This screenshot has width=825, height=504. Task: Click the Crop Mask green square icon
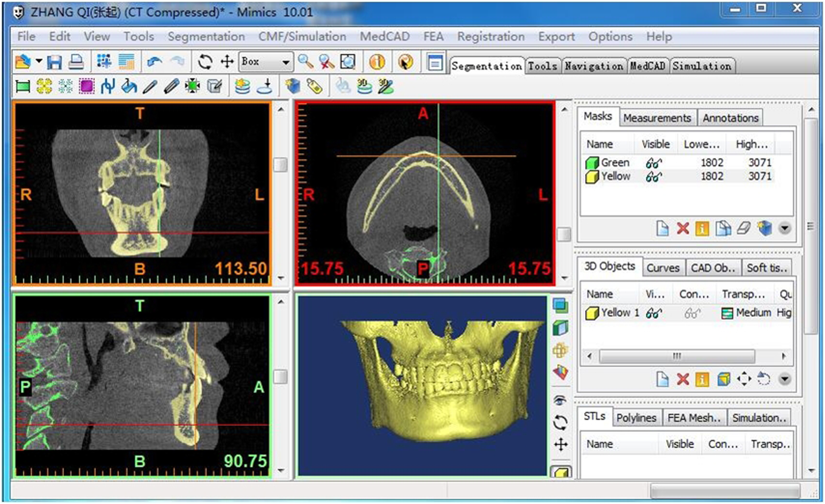tap(192, 86)
